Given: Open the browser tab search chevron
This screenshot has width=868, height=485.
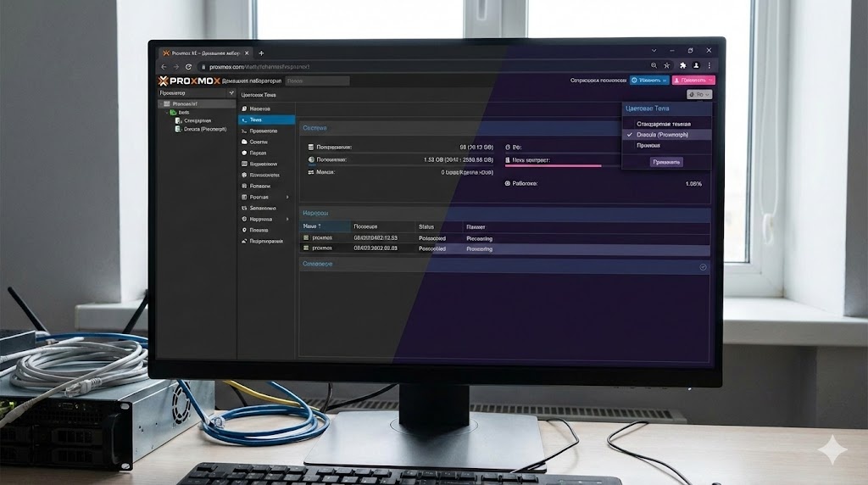Looking at the screenshot, I should click(x=654, y=50).
